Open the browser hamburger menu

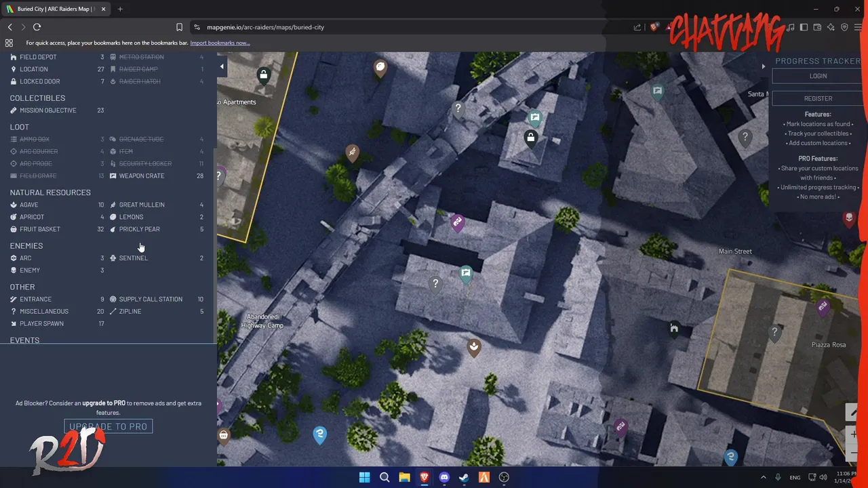tap(858, 27)
